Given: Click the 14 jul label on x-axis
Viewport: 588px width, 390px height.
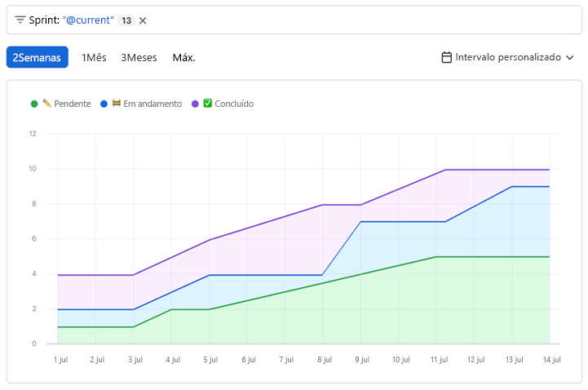Looking at the screenshot, I should [x=551, y=359].
